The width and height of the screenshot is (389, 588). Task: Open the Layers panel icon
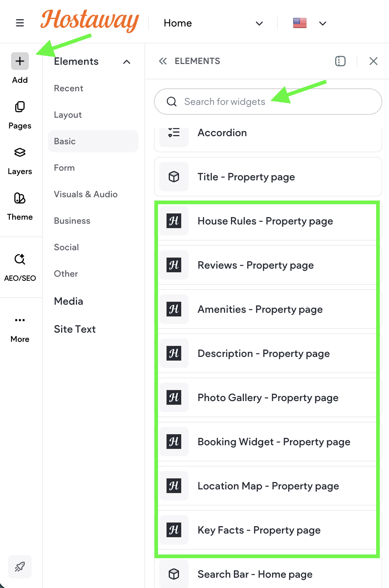pyautogui.click(x=20, y=152)
